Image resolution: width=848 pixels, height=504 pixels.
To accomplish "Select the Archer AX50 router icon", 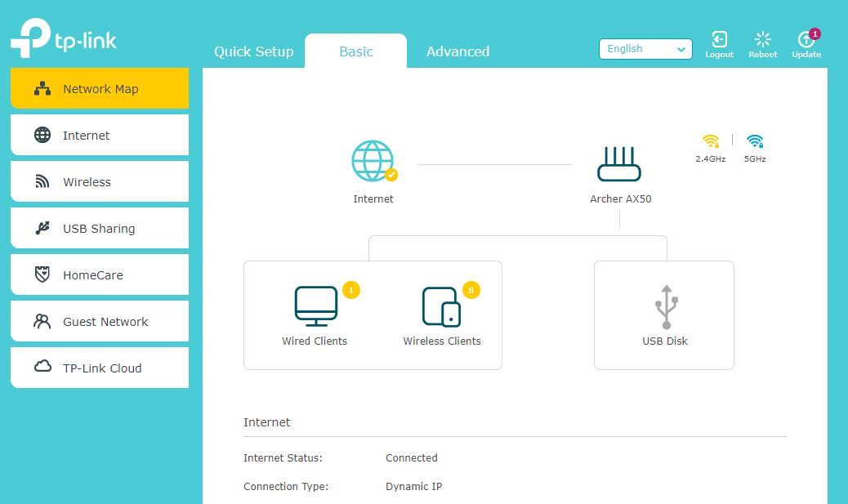I will click(x=619, y=162).
